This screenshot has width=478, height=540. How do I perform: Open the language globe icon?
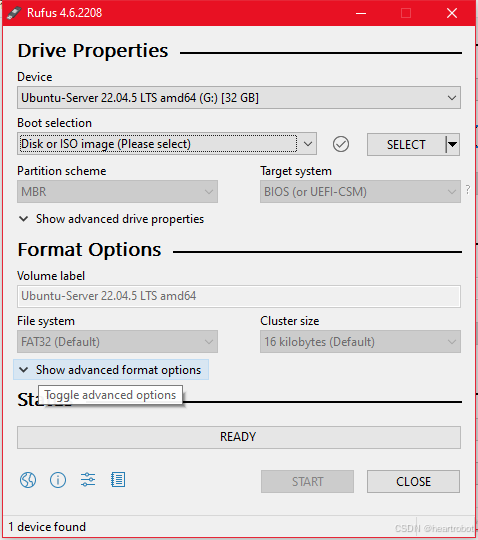(28, 480)
